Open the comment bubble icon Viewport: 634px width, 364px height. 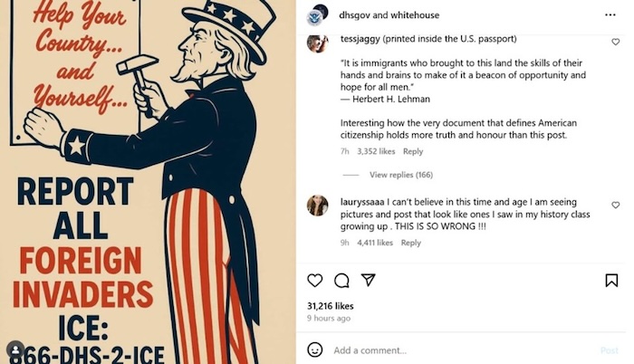[x=341, y=280]
